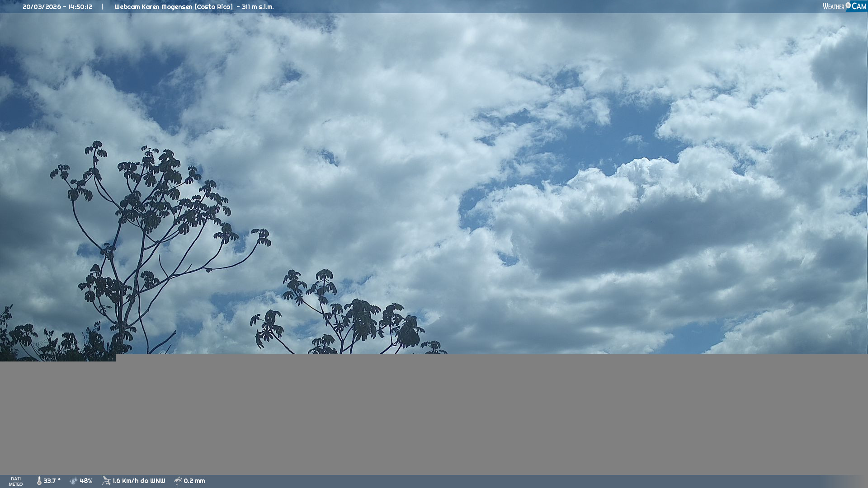Click the 1.6 Km/h da WNW wind reading
This screenshot has width=868, height=488.
139,481
